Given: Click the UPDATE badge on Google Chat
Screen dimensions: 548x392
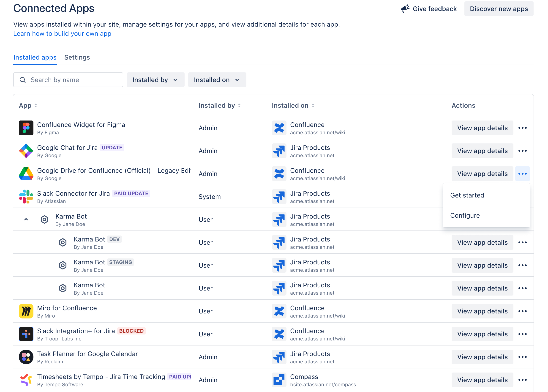Looking at the screenshot, I should [112, 148].
